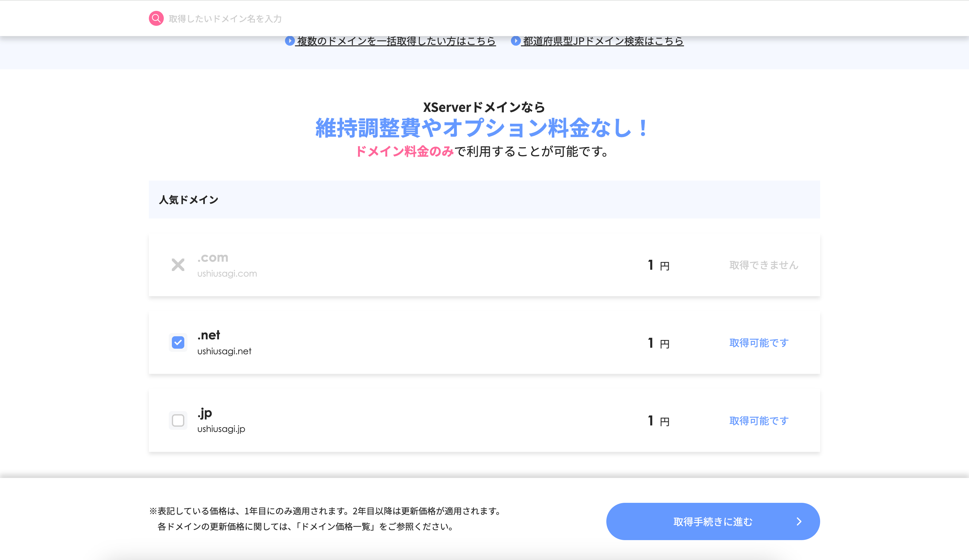Click the .net heading label
This screenshot has width=969, height=560.
pyautogui.click(x=209, y=335)
